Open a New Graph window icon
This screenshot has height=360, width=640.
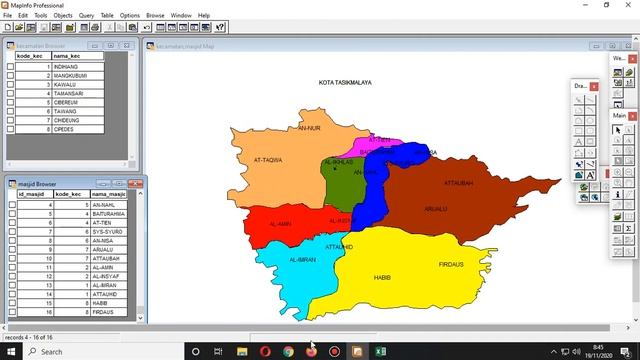[x=183, y=27]
